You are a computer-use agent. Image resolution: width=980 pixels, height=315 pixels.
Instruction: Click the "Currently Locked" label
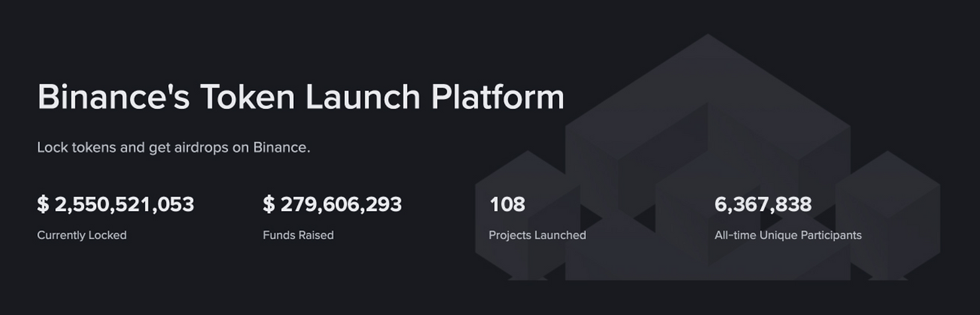pyautogui.click(x=81, y=235)
